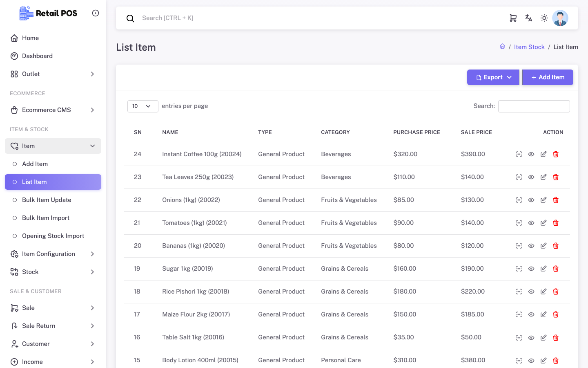Screen dimensions: 588x368
Task: View eye icon for Onions (1kg)
Action: tap(531, 200)
